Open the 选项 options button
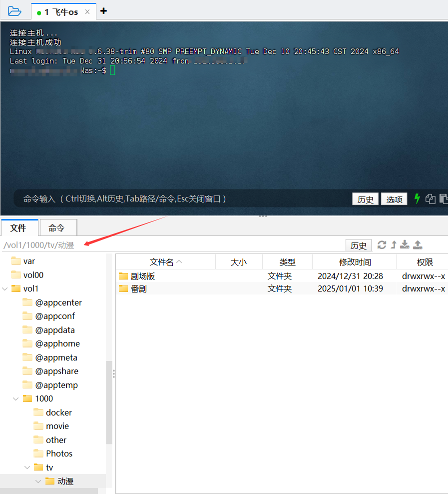Screen dimensions: 448x494 (394, 199)
